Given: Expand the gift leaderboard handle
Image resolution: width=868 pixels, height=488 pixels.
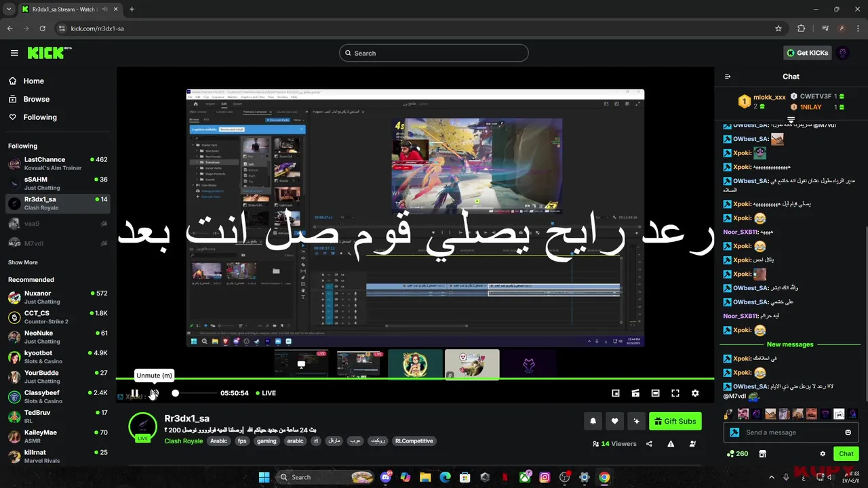Looking at the screenshot, I should (x=791, y=120).
